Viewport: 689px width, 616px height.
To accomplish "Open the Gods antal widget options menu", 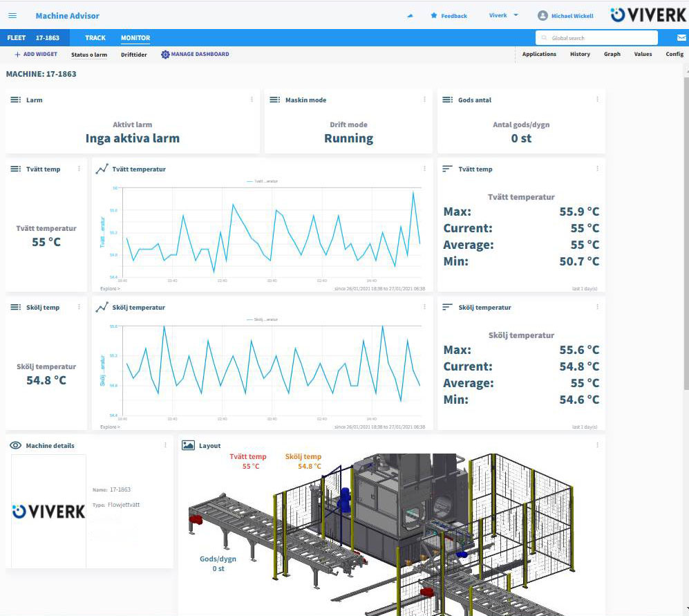I will click(x=597, y=100).
